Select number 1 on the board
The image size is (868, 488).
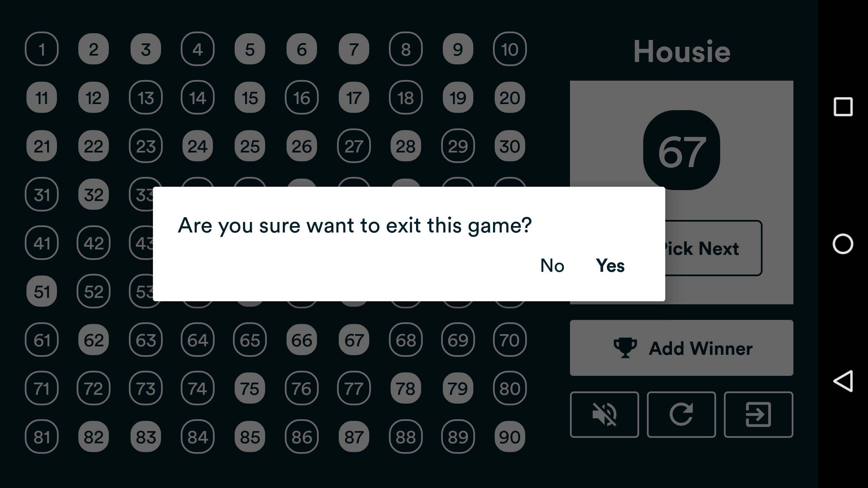click(x=42, y=49)
